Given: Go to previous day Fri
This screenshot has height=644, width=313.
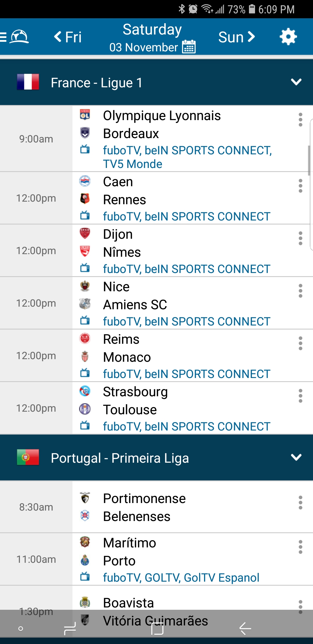Looking at the screenshot, I should [x=68, y=37].
